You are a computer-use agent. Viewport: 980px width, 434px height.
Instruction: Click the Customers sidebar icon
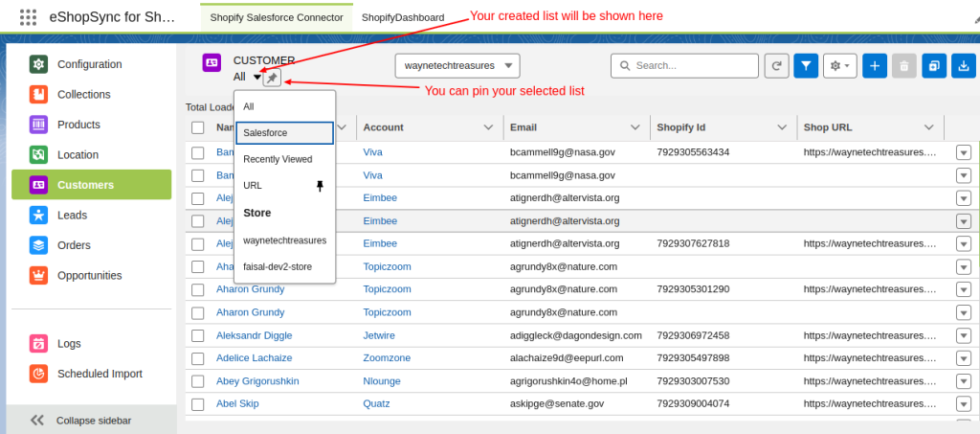38,185
